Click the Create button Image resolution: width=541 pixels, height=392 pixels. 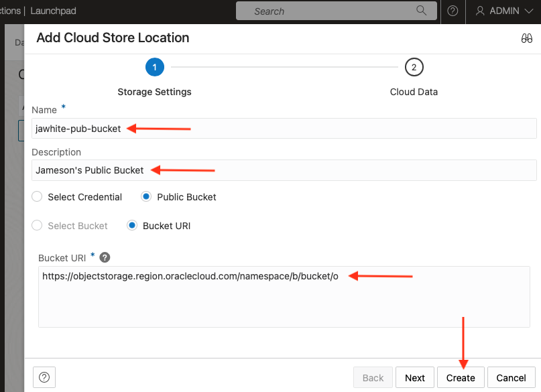tap(461, 377)
